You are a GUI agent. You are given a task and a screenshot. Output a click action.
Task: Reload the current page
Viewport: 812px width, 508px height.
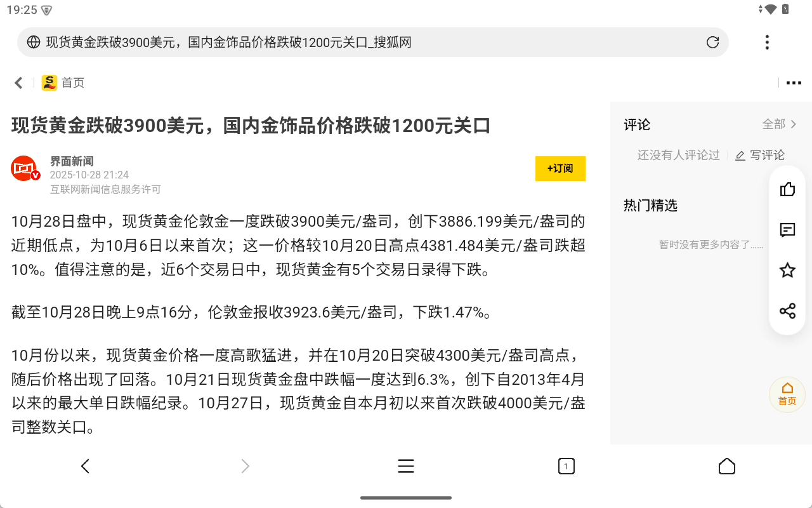click(712, 42)
